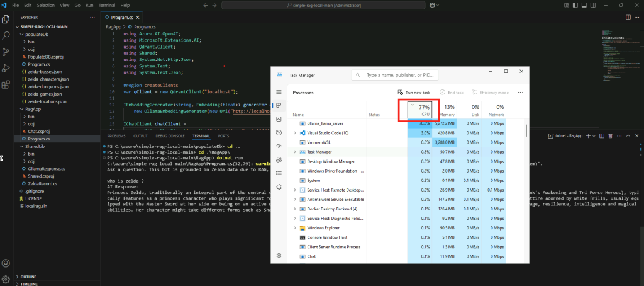Click the End task button
This screenshot has width=644, height=286.
[x=452, y=93]
